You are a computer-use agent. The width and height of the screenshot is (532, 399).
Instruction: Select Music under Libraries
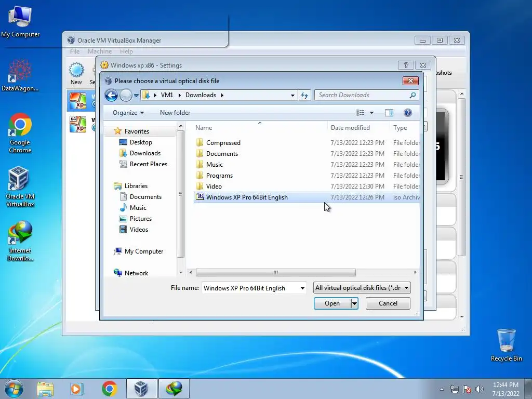tap(138, 208)
